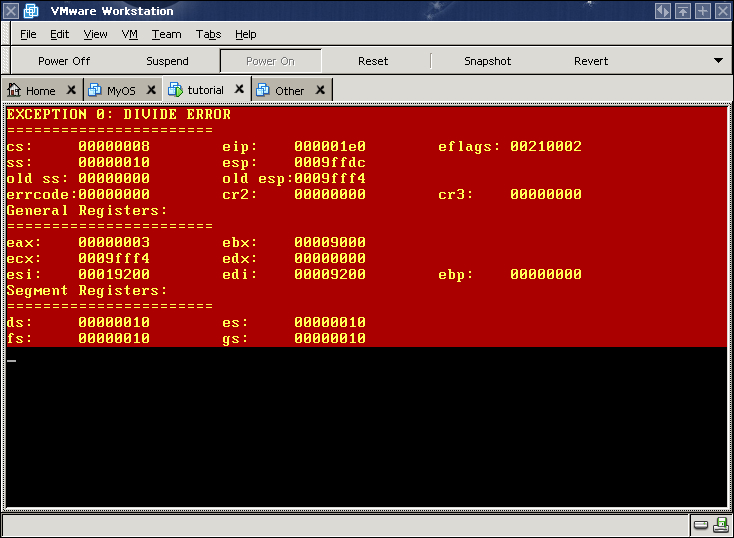Click the cs value 00000008
The image size is (734, 538).
click(114, 147)
